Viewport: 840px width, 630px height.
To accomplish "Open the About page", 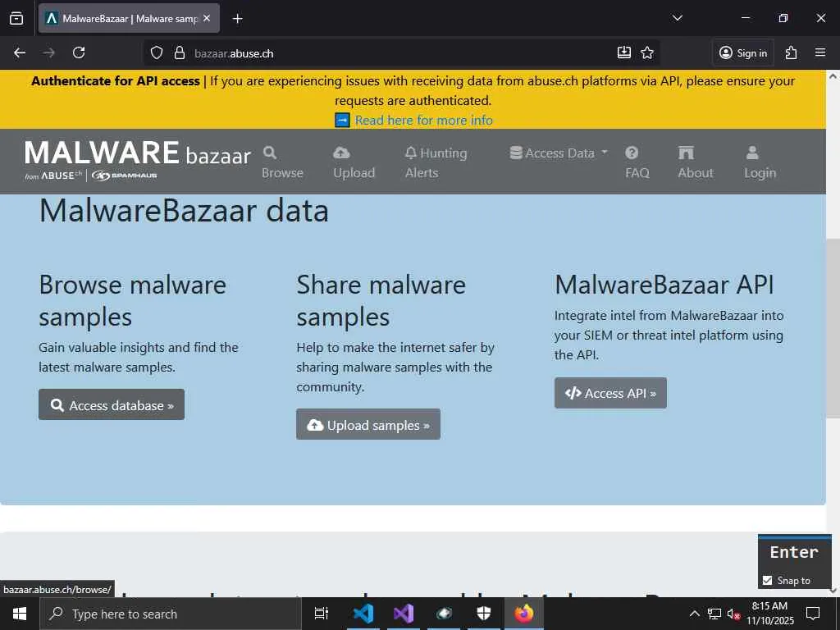I will (x=696, y=163).
